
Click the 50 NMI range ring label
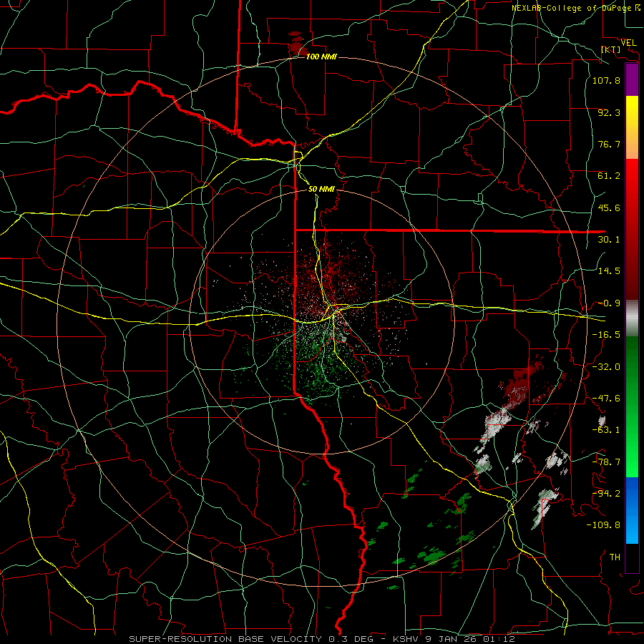pyautogui.click(x=321, y=189)
